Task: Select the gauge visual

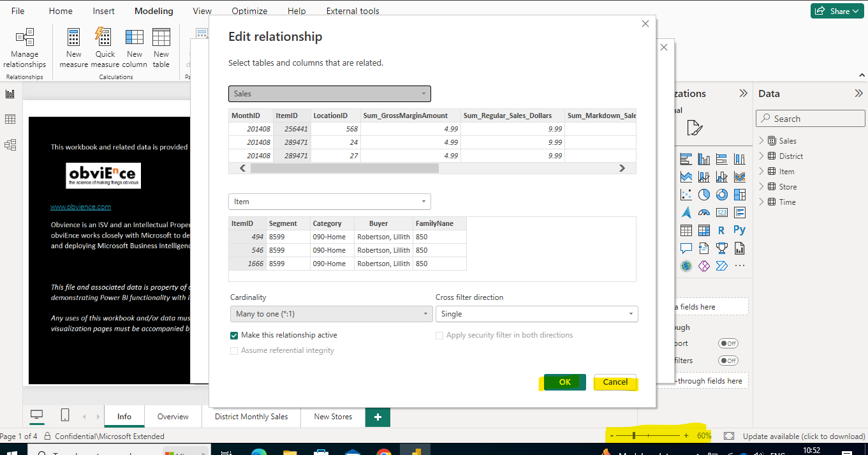Action: 704,213
